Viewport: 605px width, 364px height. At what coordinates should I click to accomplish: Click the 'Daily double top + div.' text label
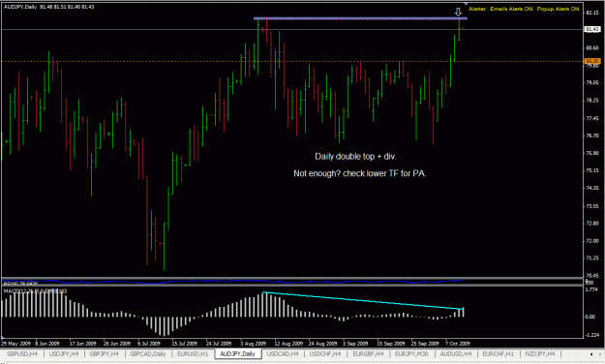point(355,157)
